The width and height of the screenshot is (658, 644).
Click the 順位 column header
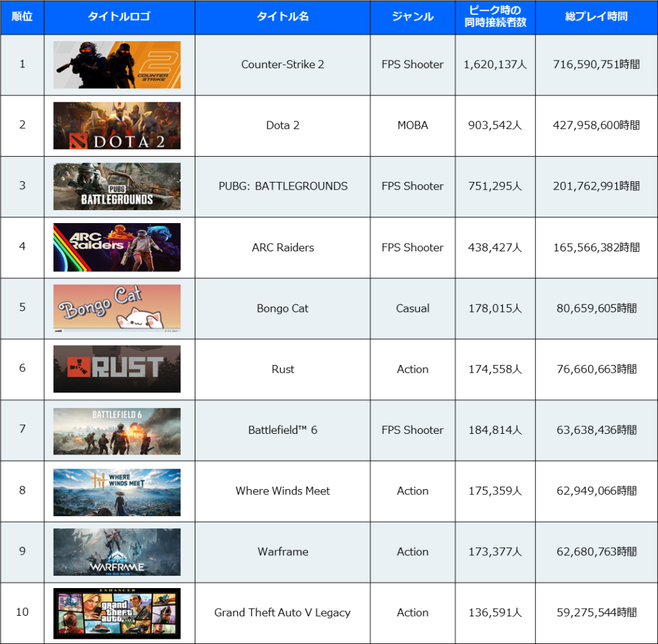(x=22, y=17)
